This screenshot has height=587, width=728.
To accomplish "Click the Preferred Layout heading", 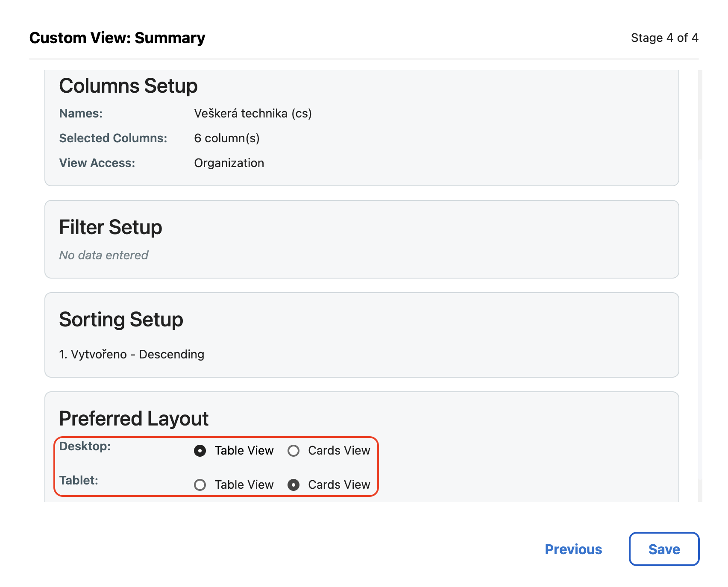I will point(134,419).
